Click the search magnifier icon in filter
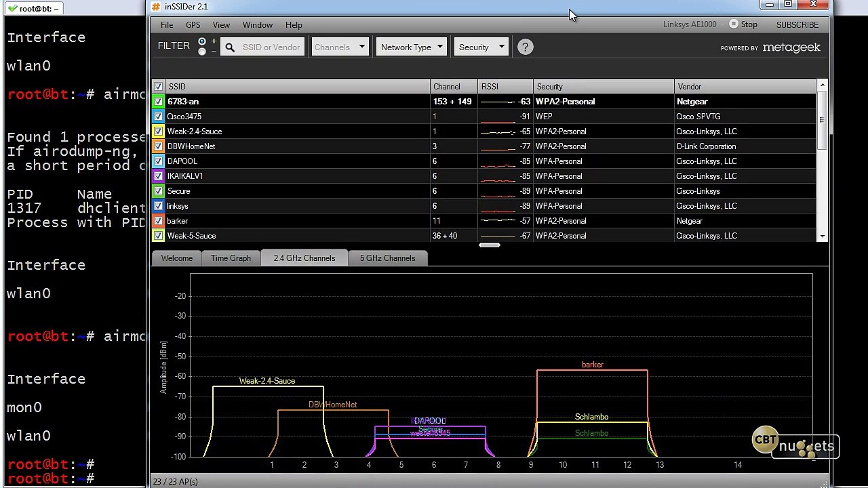This screenshot has height=488, width=868. (x=230, y=47)
